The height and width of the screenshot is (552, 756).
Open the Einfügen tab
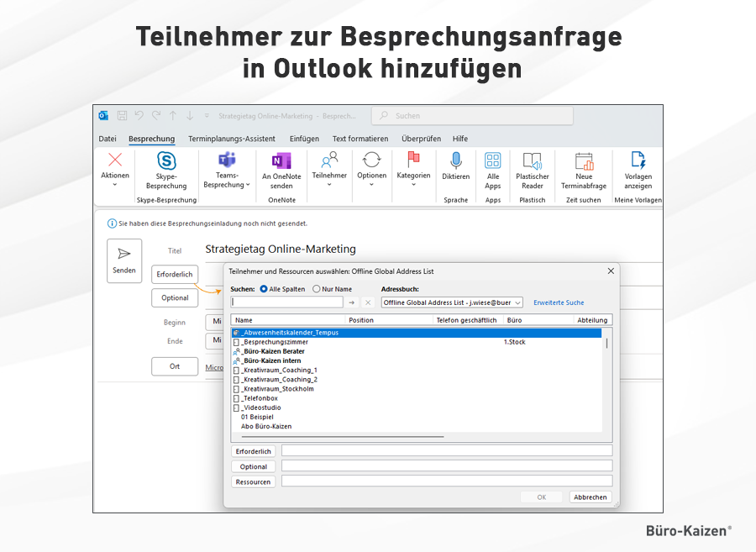tap(304, 139)
